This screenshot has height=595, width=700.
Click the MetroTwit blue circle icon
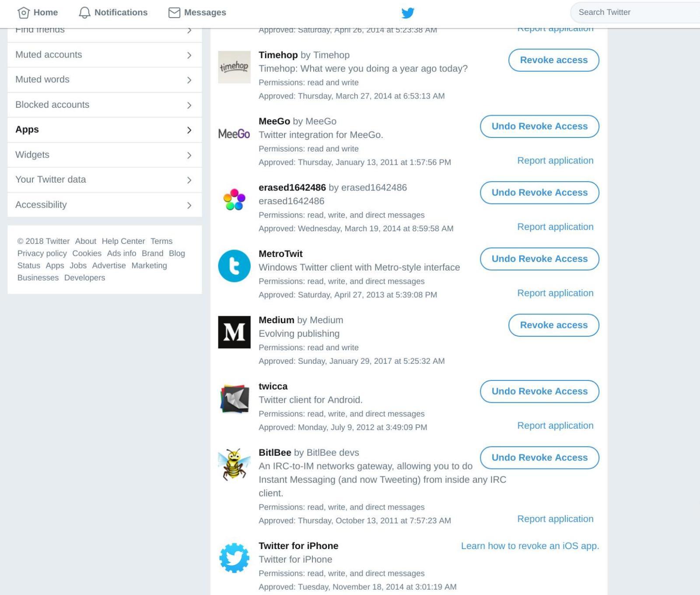234,266
